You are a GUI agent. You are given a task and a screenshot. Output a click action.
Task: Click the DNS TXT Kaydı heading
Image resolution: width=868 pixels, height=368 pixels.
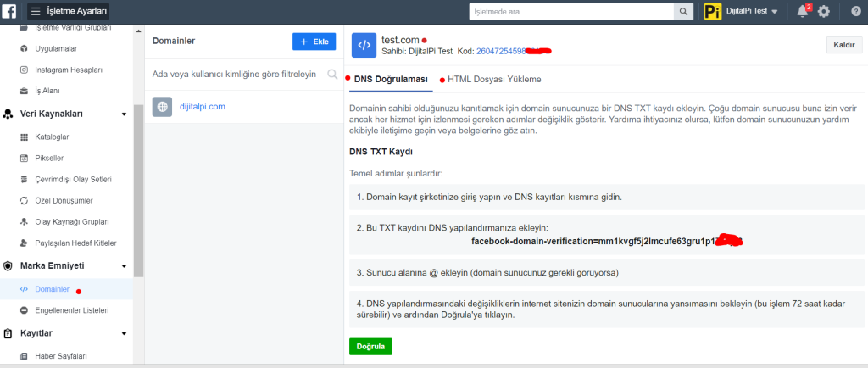coord(381,151)
